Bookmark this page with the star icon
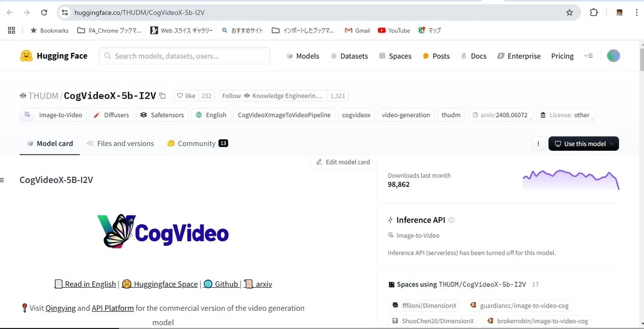 tap(569, 12)
